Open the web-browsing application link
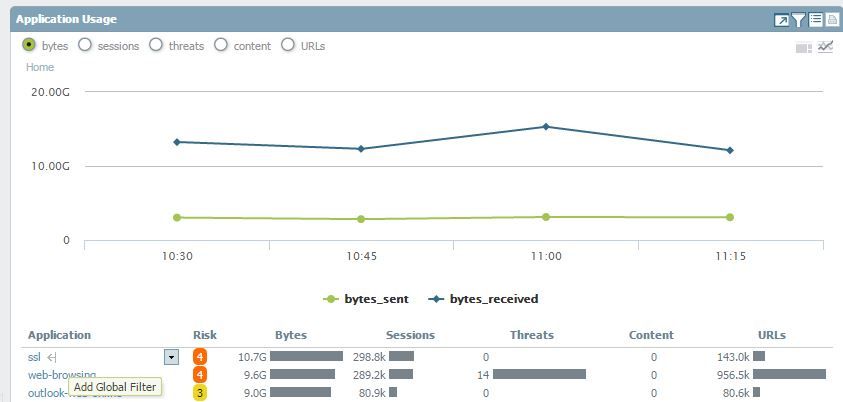Viewport: 843px width, 402px height. [x=62, y=374]
